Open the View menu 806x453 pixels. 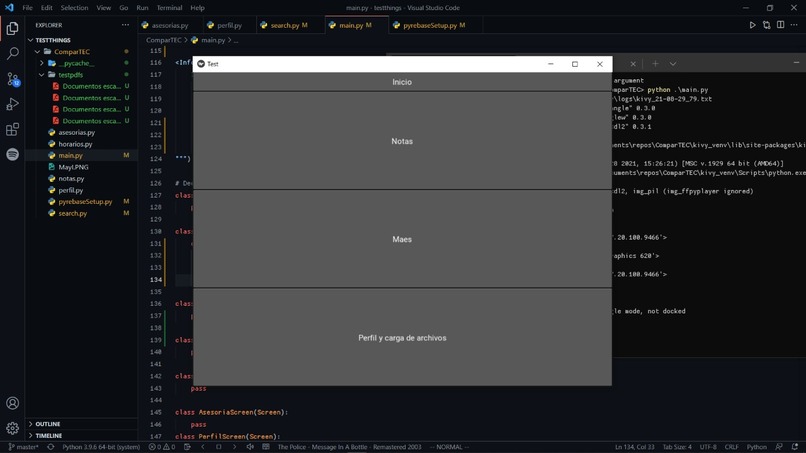pos(104,8)
